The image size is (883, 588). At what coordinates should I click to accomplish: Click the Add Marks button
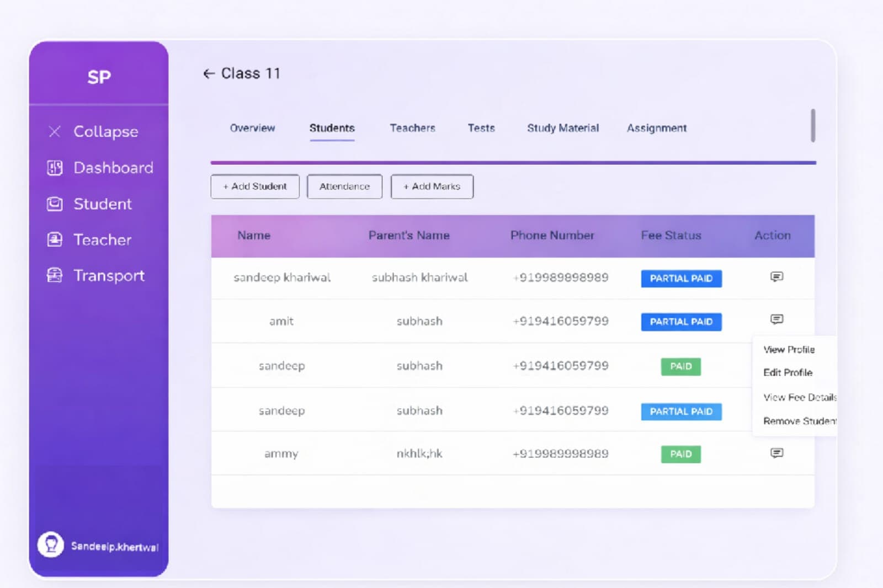[432, 186]
